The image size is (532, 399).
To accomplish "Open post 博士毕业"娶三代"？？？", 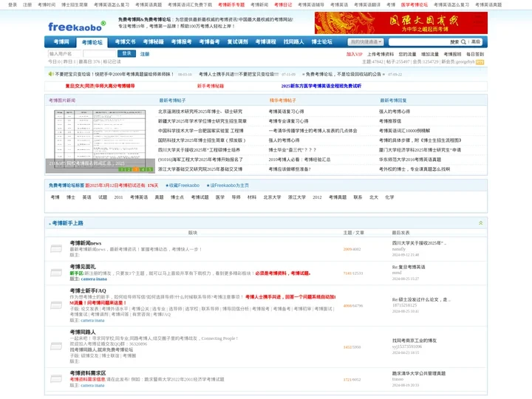I will [292, 150].
